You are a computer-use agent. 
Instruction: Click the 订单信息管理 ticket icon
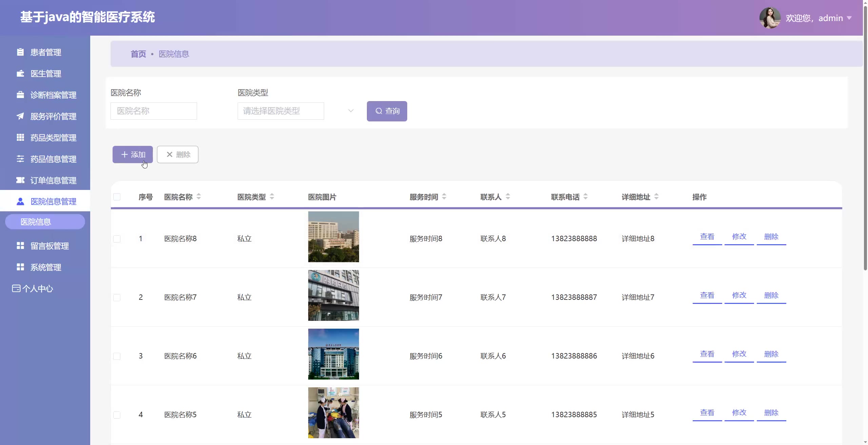point(20,180)
